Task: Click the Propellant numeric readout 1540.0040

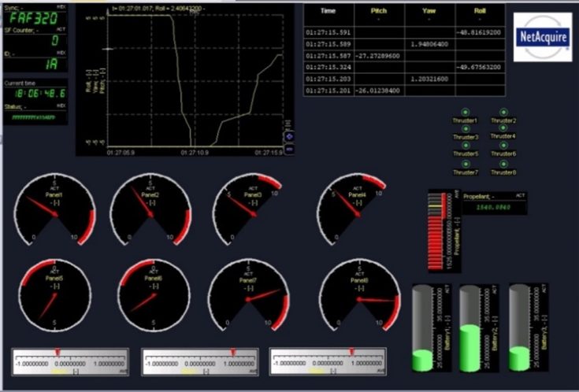Action: (x=493, y=208)
